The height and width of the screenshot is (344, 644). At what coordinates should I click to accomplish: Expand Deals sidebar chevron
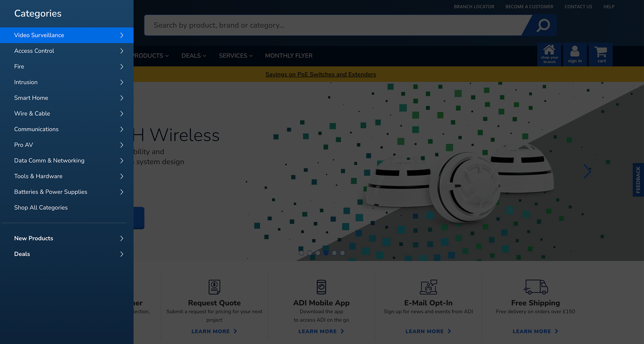122,254
